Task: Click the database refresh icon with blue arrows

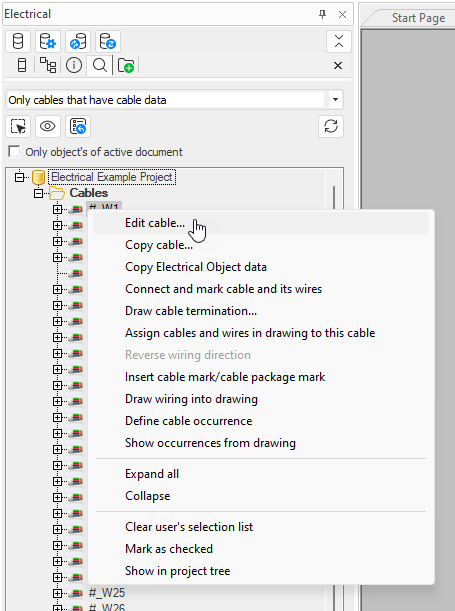Action: point(108,41)
